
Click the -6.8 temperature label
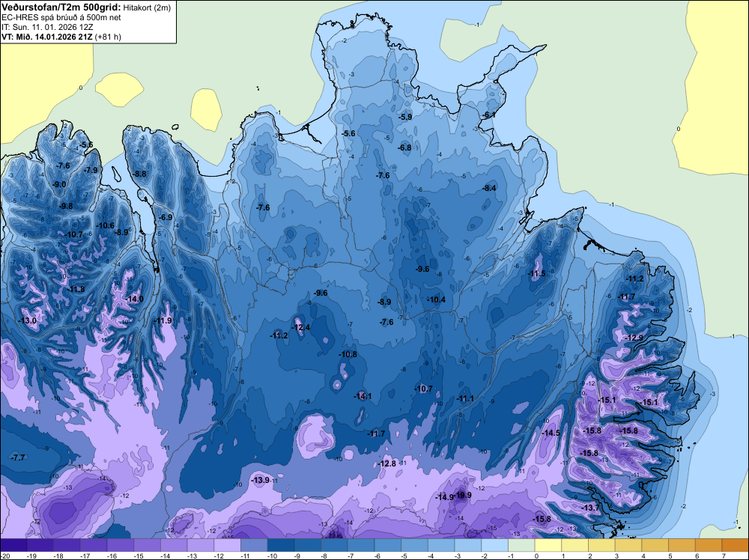point(404,147)
